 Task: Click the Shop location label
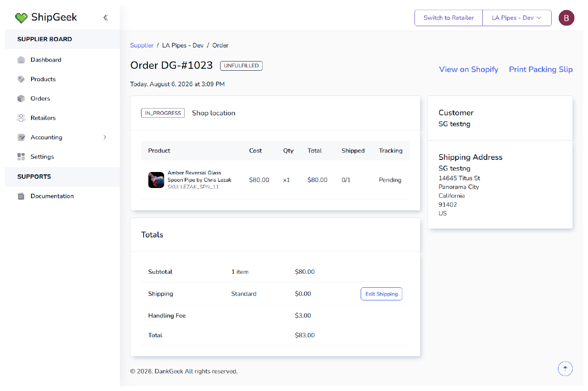(x=214, y=113)
